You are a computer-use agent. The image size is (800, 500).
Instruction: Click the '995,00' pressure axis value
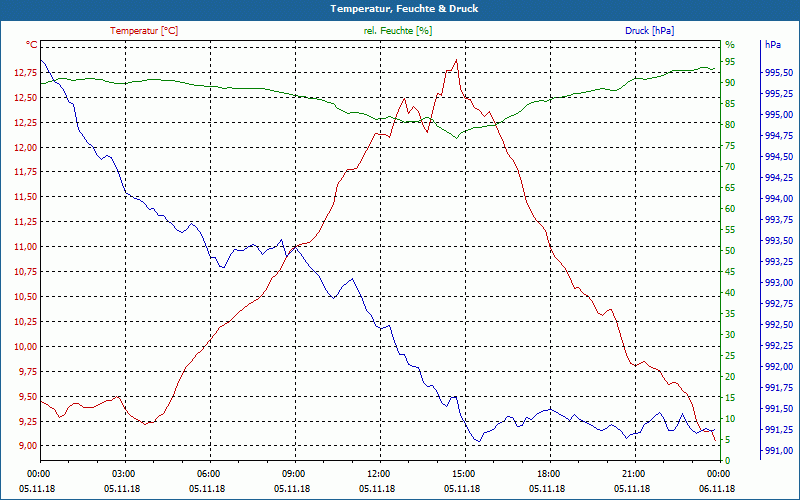tap(779, 115)
